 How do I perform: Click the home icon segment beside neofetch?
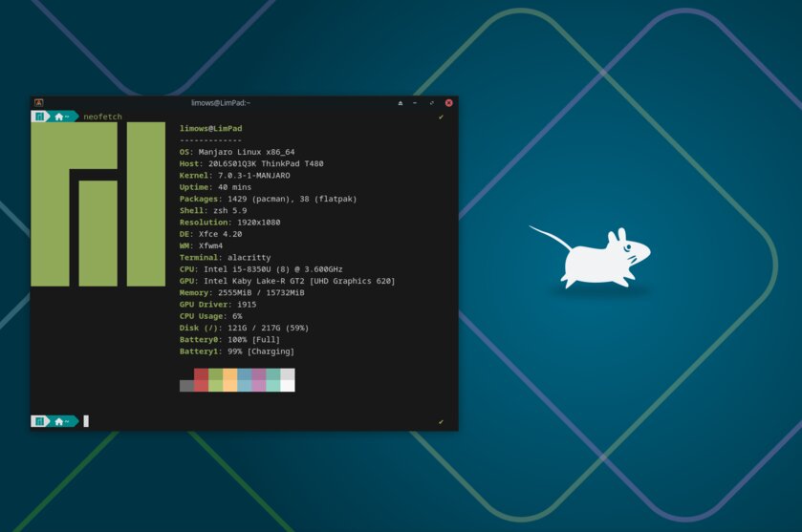(62, 117)
